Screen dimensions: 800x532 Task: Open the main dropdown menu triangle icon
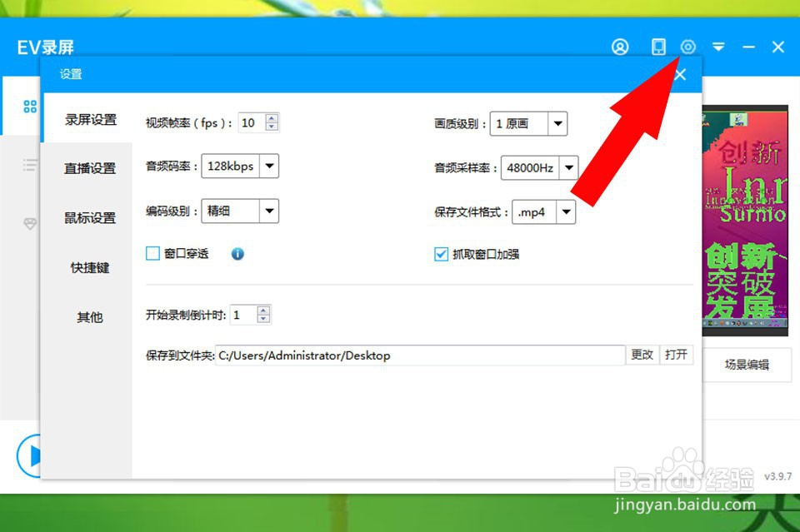pos(718,47)
